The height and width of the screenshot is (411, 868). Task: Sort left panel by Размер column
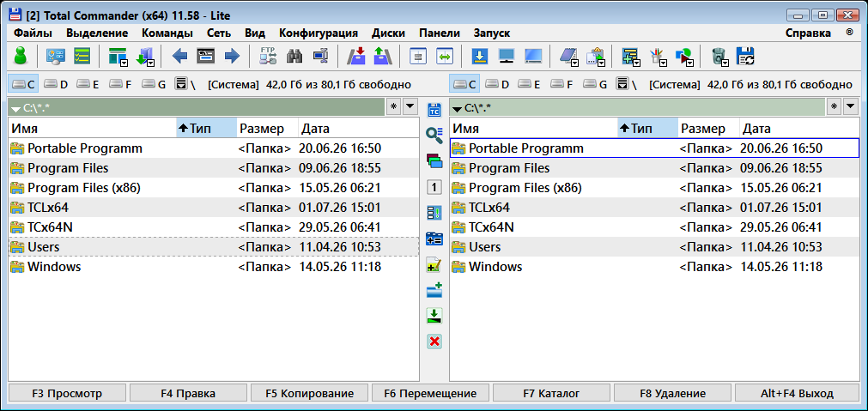[x=267, y=129]
